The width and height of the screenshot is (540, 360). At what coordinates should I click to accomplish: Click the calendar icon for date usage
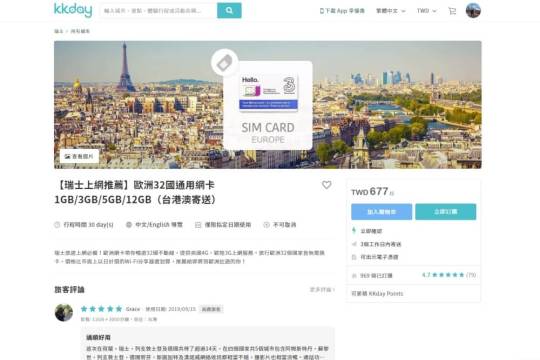tap(198, 225)
